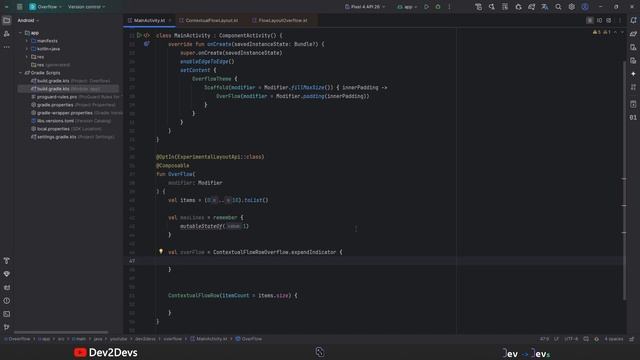This screenshot has width=640, height=360.
Task: Open App Quality Insights gem icon
Action: [7, 274]
